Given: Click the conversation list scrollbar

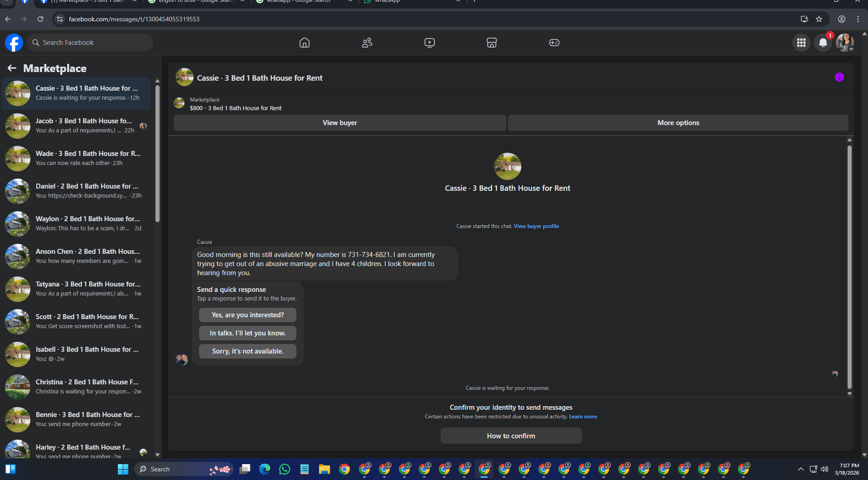Looking at the screenshot, I should pyautogui.click(x=157, y=154).
